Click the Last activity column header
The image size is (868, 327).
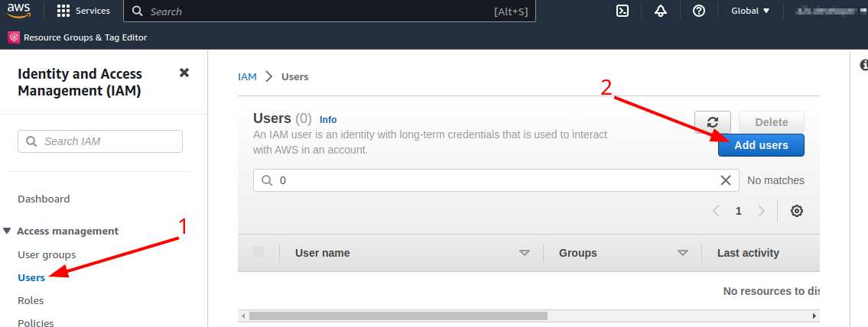(x=748, y=253)
